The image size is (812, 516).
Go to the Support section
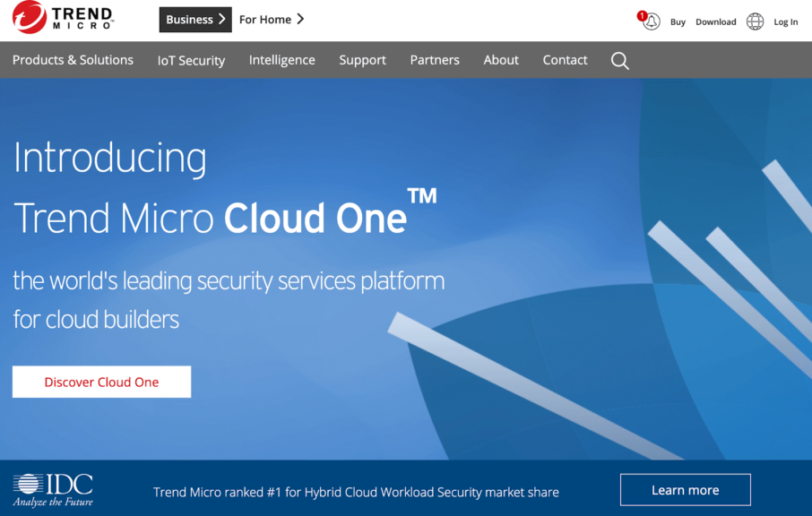point(362,60)
